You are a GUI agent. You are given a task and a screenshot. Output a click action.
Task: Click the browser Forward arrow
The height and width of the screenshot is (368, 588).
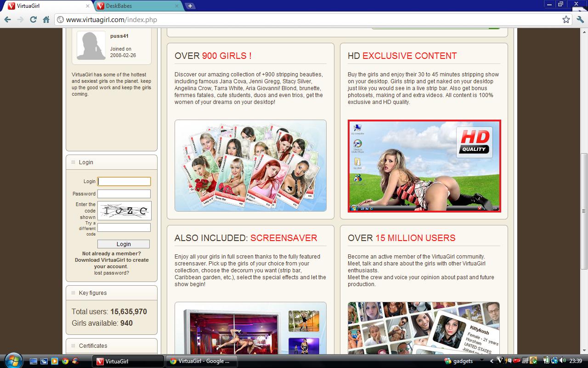click(20, 19)
